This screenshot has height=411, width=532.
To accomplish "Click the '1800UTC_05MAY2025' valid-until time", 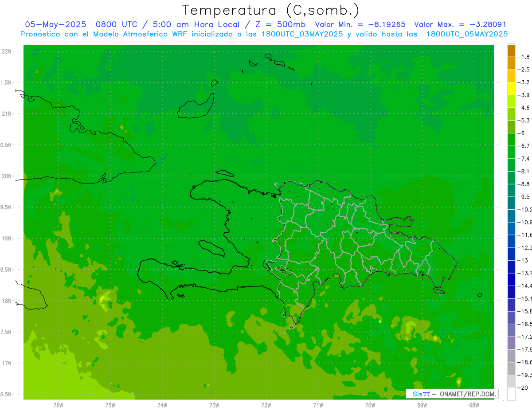I will point(467,34).
